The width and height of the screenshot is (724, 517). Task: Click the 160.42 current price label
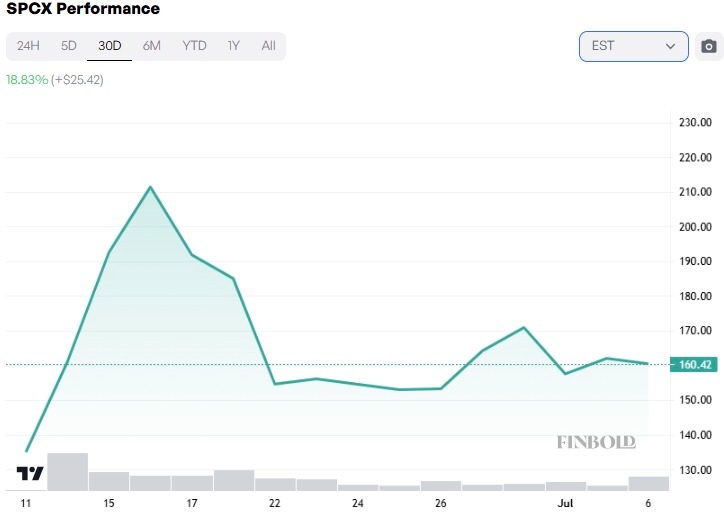click(694, 365)
